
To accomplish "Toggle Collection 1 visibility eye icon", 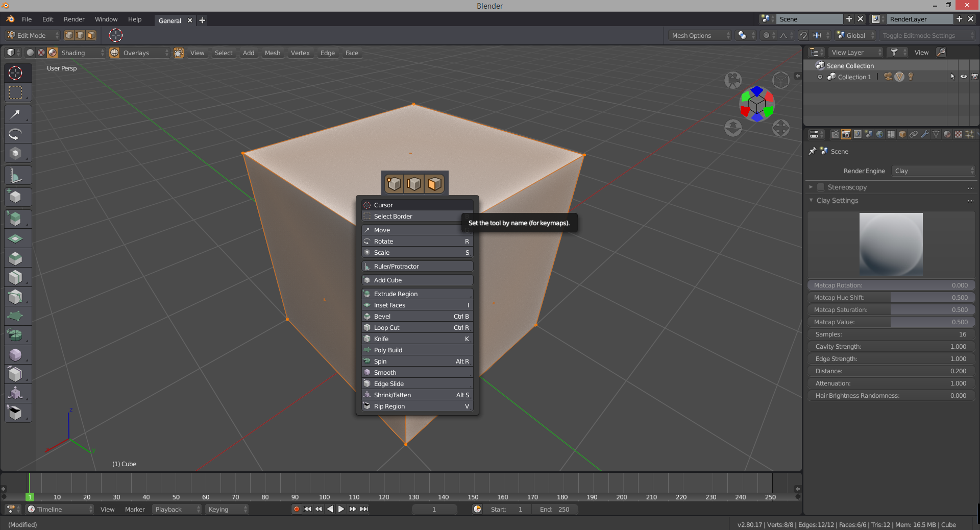I will (x=964, y=77).
